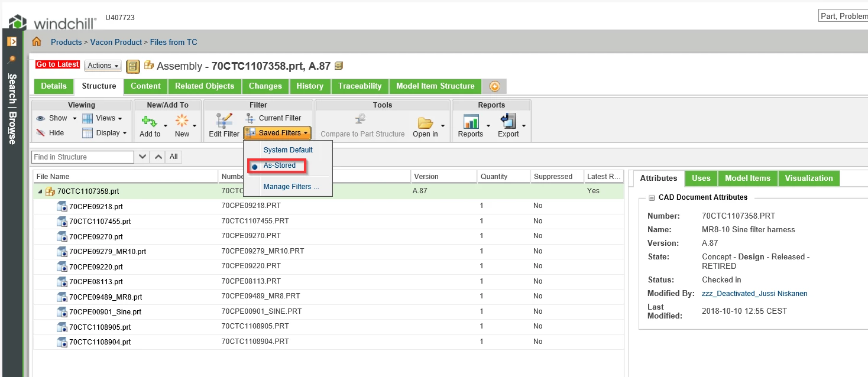Switch to the Content tab
Image resolution: width=868 pixels, height=377 pixels.
[x=145, y=86]
